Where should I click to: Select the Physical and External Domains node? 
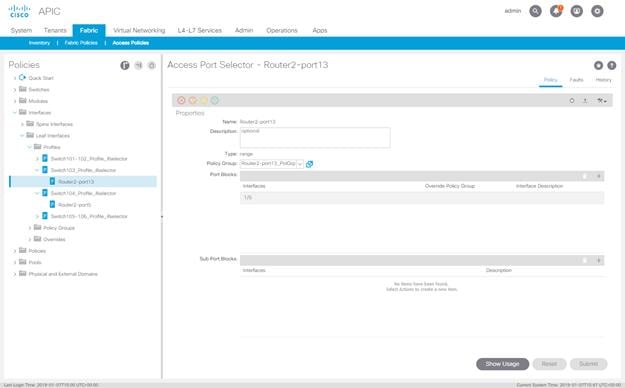(x=63, y=274)
